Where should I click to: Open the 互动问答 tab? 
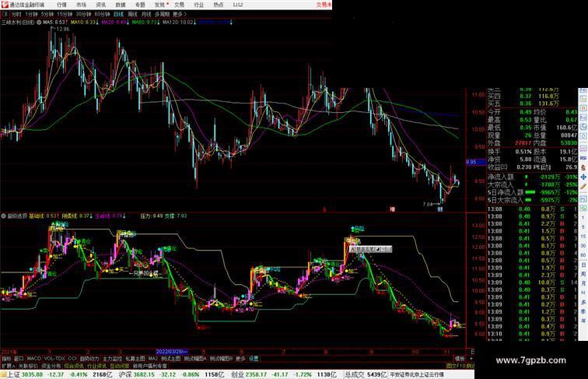tap(120, 366)
